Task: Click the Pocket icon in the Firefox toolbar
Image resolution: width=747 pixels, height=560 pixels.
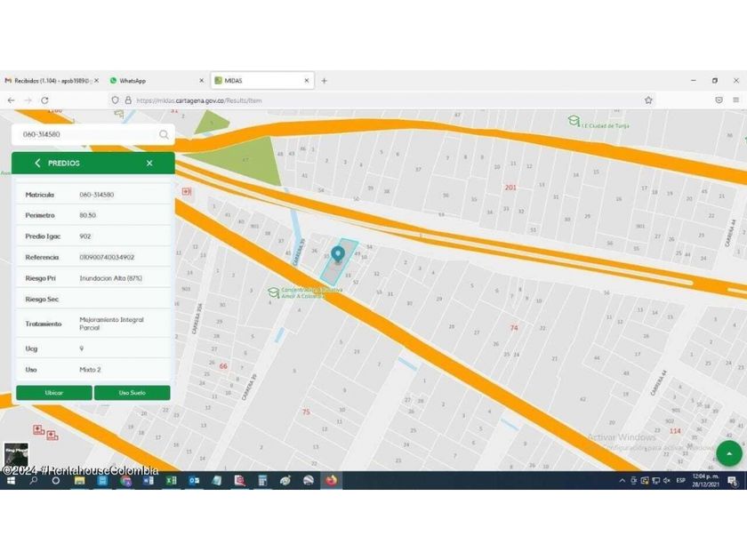Action: 719,100
